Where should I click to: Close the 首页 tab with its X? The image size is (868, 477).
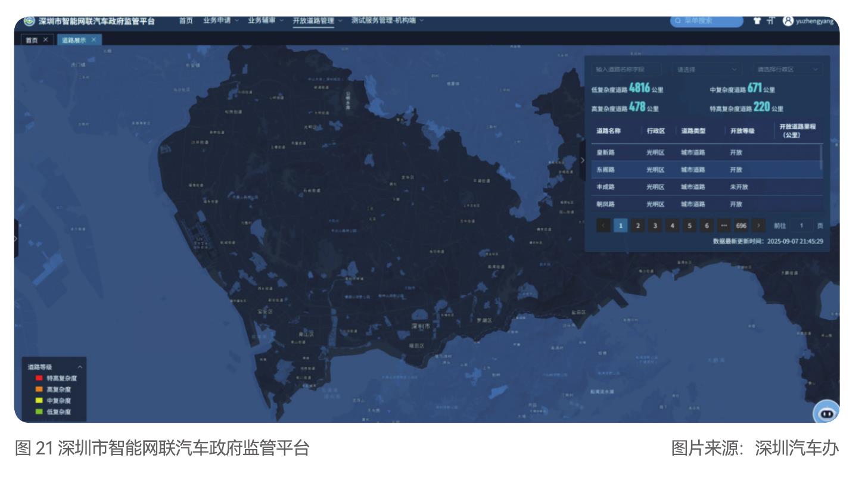[46, 40]
